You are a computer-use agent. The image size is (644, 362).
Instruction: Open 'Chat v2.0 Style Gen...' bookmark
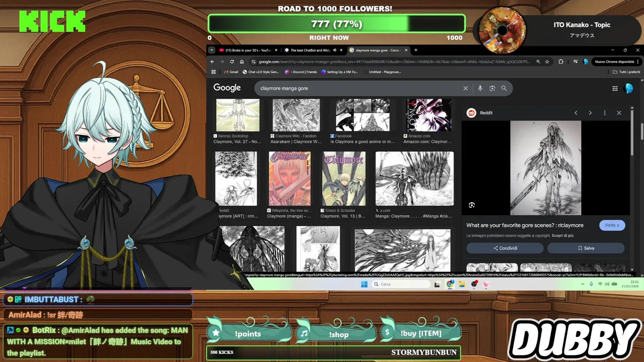coord(261,72)
